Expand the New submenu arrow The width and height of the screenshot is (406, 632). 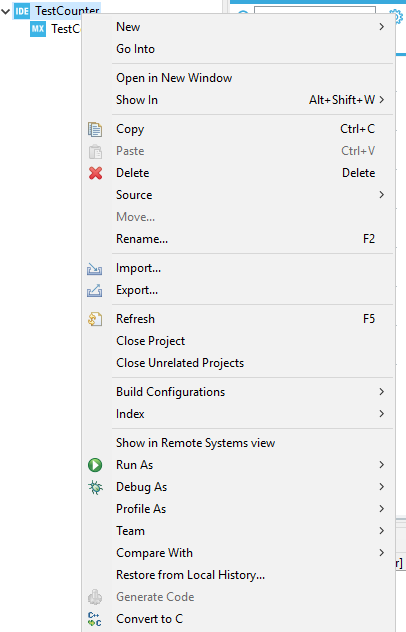[381, 27]
